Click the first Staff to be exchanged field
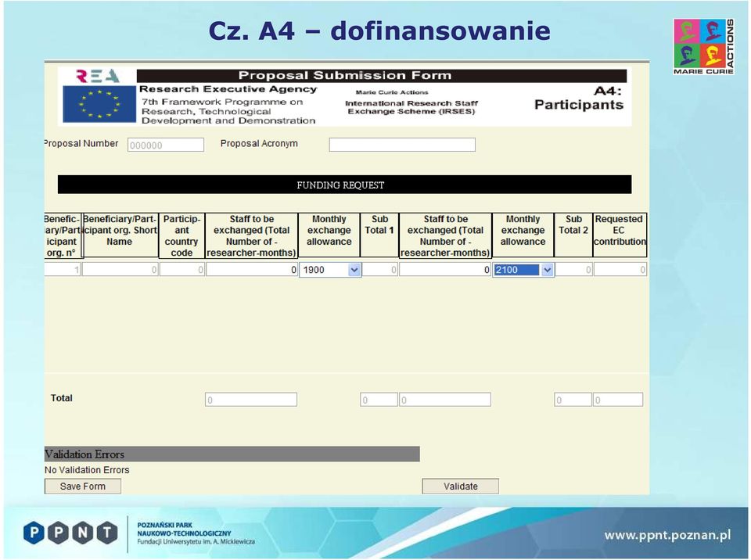Viewport: 751px width, 560px height. [252, 269]
